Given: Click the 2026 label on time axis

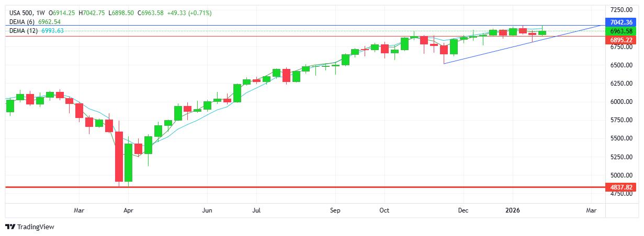Looking at the screenshot, I should pyautogui.click(x=513, y=210).
